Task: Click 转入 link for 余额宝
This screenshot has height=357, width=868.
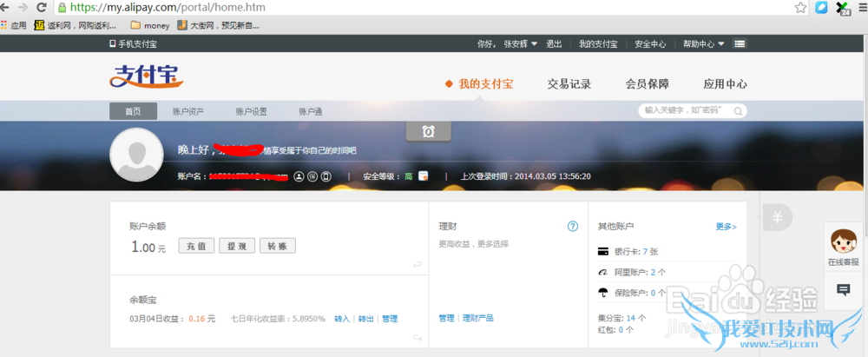Action: 342,319
